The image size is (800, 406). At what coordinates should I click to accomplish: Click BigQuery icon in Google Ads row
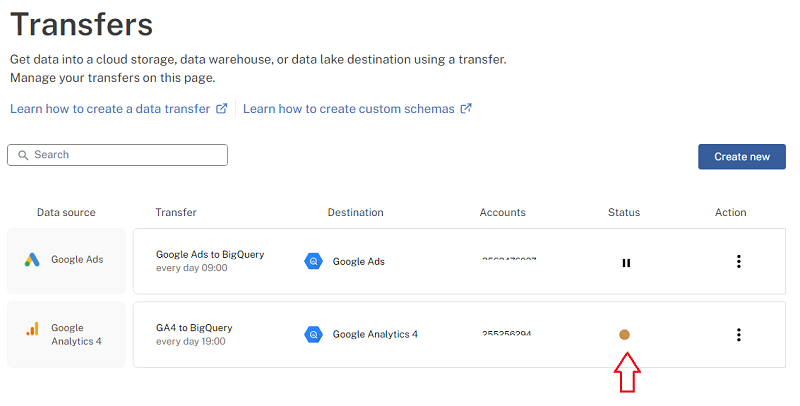313,261
